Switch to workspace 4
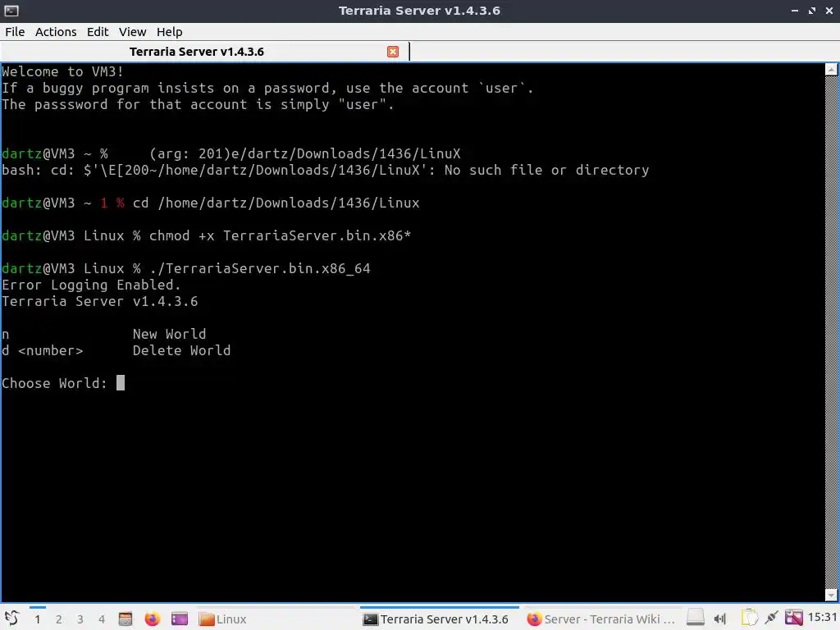 point(102,619)
